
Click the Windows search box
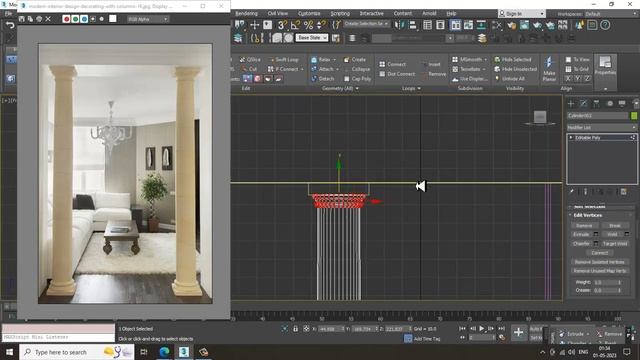(77, 352)
